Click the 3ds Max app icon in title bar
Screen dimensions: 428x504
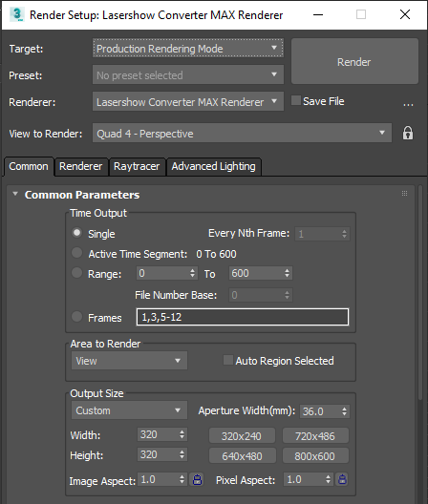pos(16,14)
